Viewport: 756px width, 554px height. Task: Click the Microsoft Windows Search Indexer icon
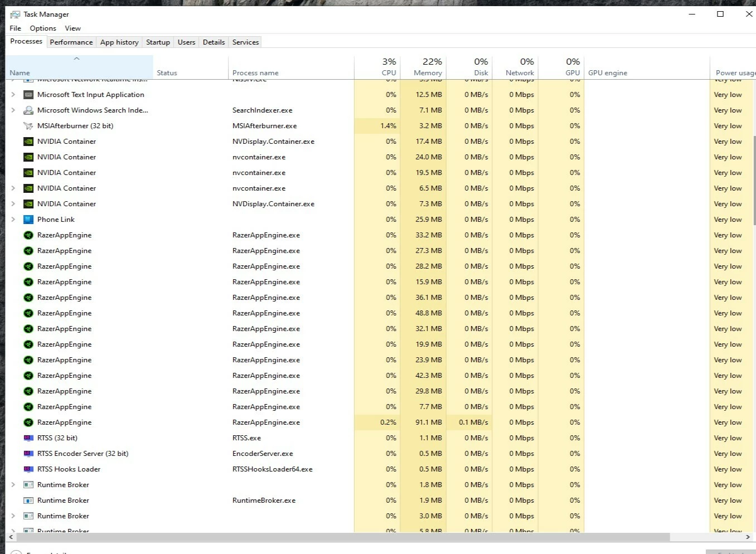click(x=28, y=110)
